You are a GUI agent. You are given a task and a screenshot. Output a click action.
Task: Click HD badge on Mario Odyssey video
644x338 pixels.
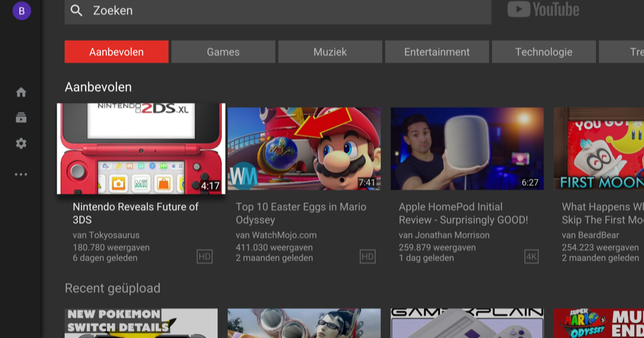[x=368, y=257]
